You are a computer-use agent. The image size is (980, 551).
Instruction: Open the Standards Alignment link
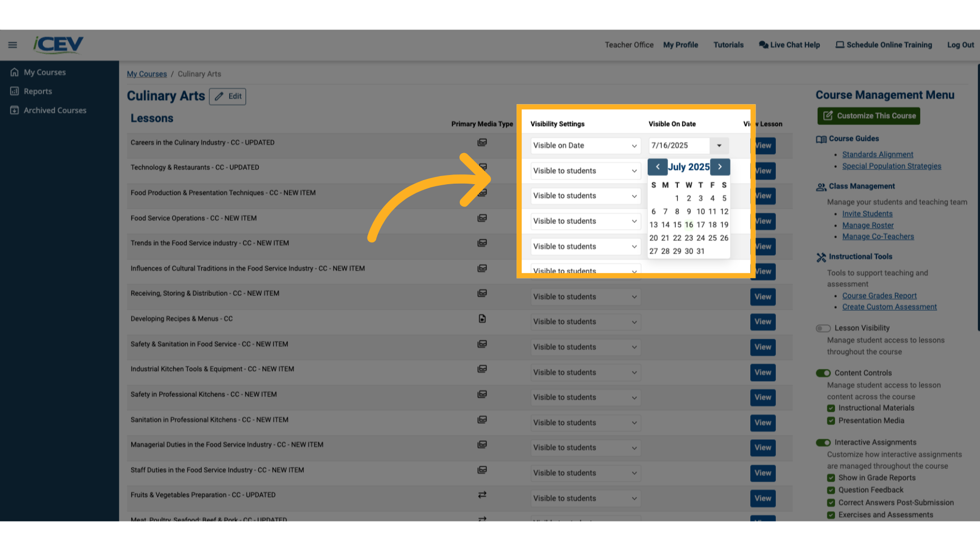877,155
